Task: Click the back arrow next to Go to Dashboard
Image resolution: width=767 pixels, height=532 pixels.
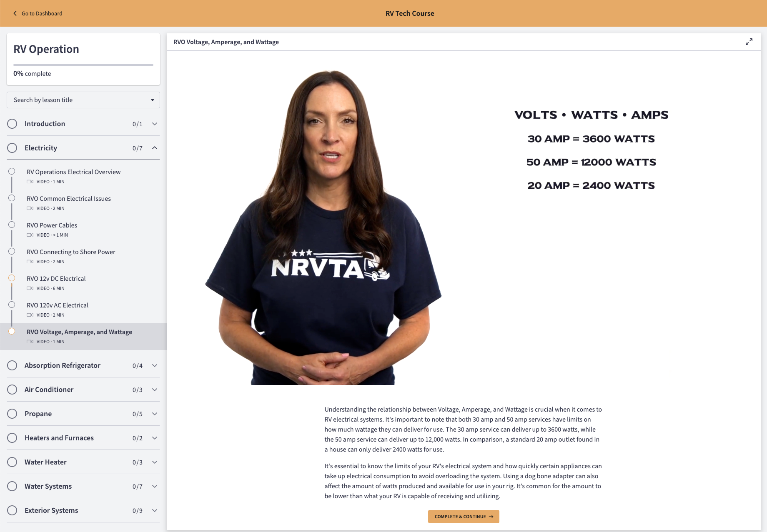Action: (x=15, y=13)
